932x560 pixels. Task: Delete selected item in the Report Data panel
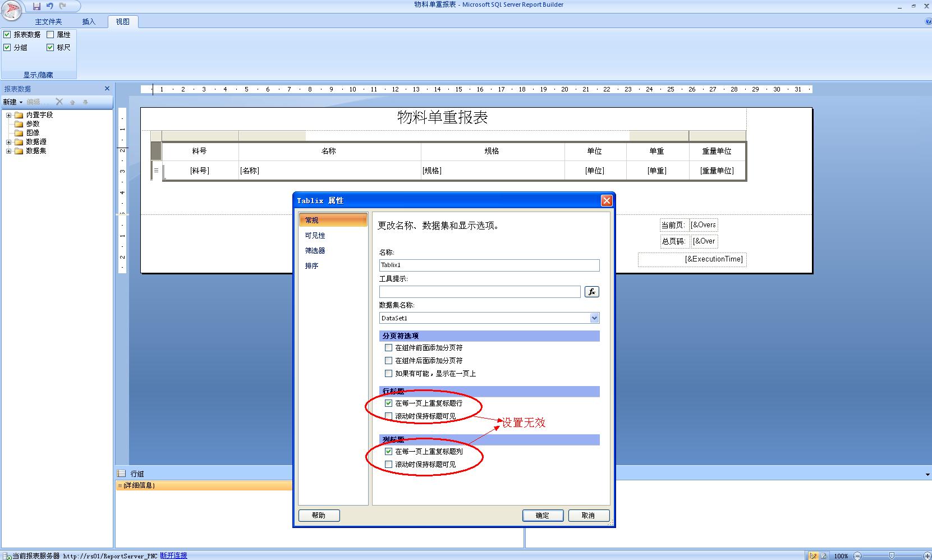pyautogui.click(x=59, y=102)
